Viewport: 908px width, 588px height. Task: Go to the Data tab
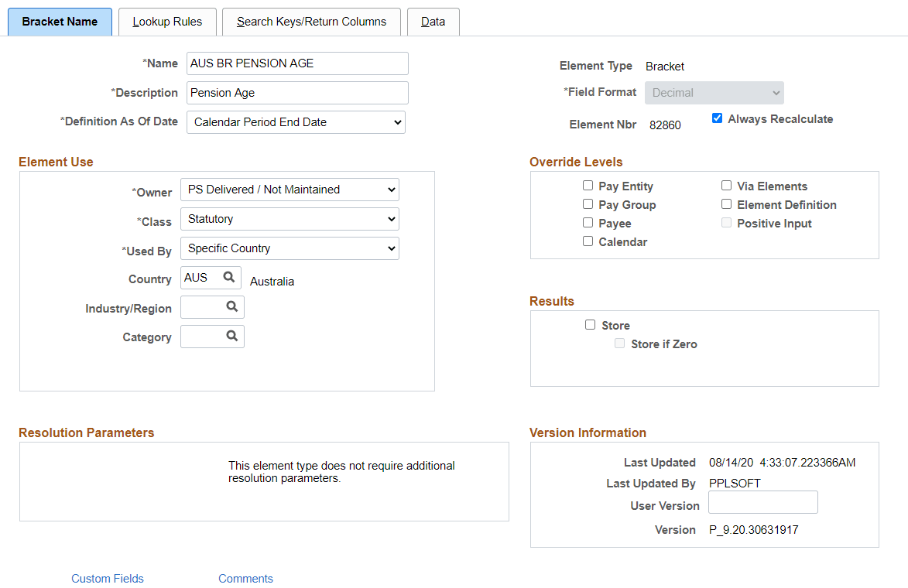(433, 22)
